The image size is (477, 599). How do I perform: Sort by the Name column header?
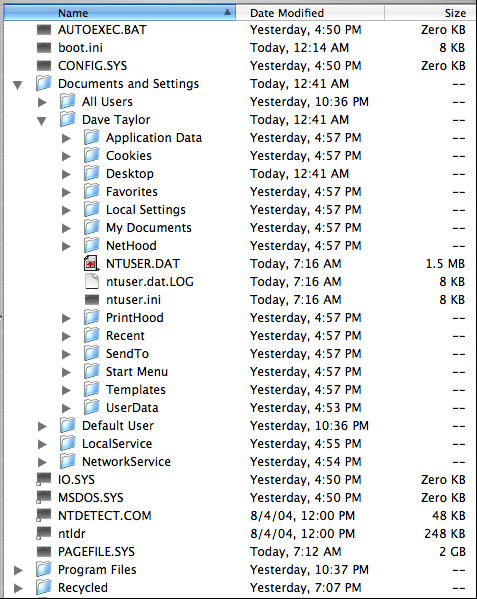(120, 13)
